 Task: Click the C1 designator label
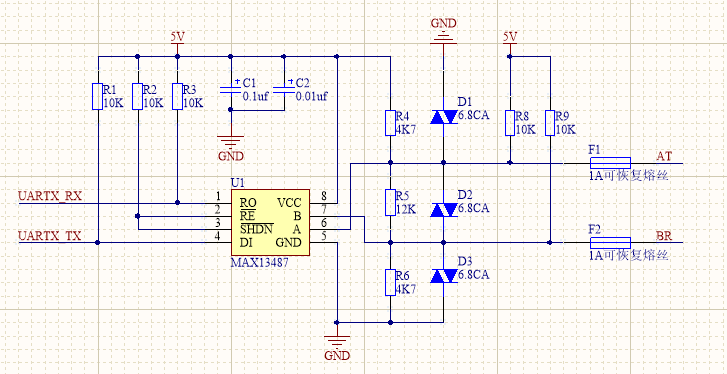[249, 83]
